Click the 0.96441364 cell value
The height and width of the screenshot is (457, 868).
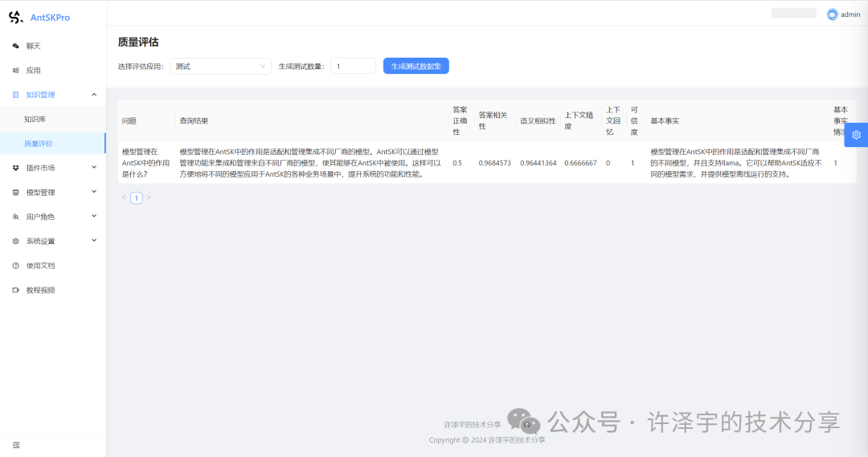click(x=538, y=163)
